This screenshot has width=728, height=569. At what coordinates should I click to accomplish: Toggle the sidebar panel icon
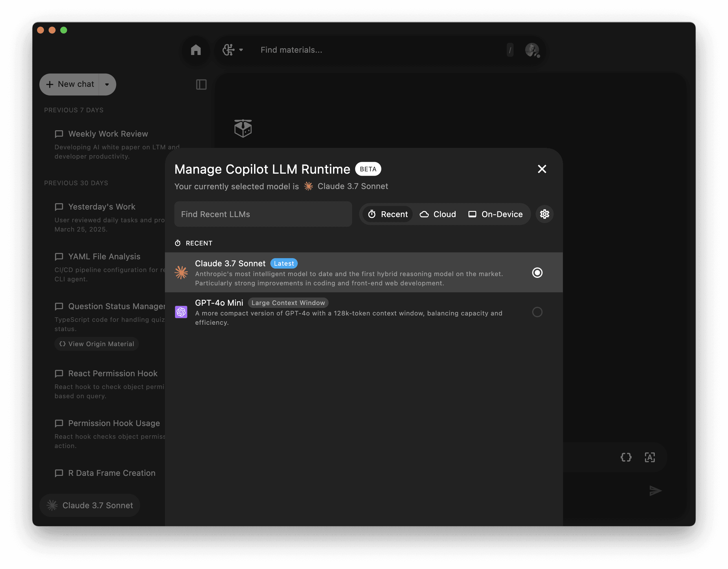click(201, 85)
